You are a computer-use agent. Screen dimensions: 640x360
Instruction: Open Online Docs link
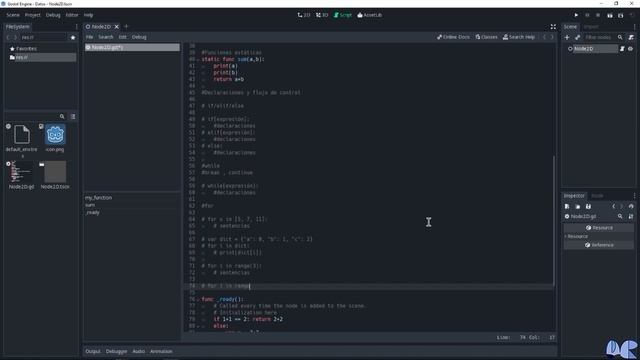pyautogui.click(x=453, y=37)
